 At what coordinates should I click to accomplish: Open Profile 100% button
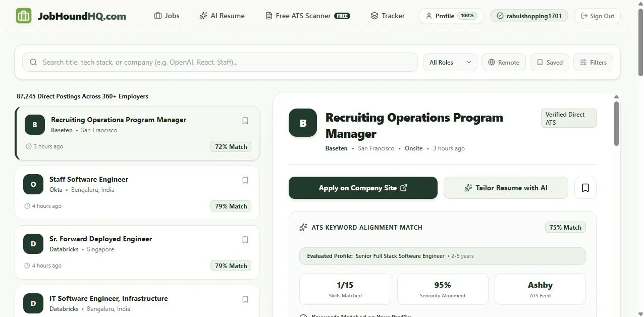pyautogui.click(x=451, y=16)
